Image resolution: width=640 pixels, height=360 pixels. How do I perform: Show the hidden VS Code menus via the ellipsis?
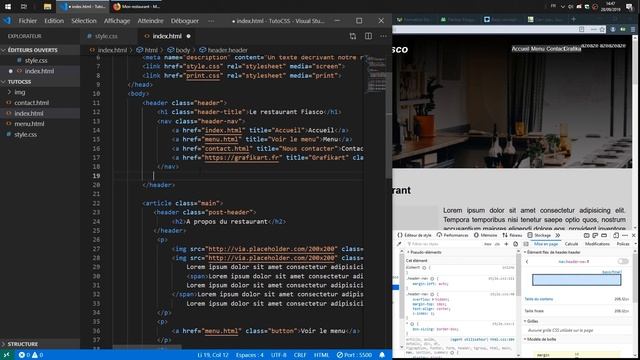click(x=211, y=21)
